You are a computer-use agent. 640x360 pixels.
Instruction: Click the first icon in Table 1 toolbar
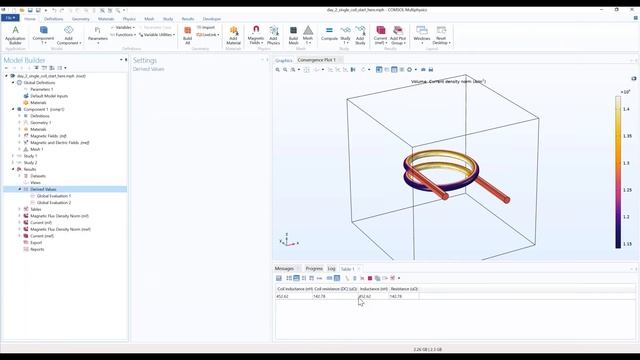[279, 278]
